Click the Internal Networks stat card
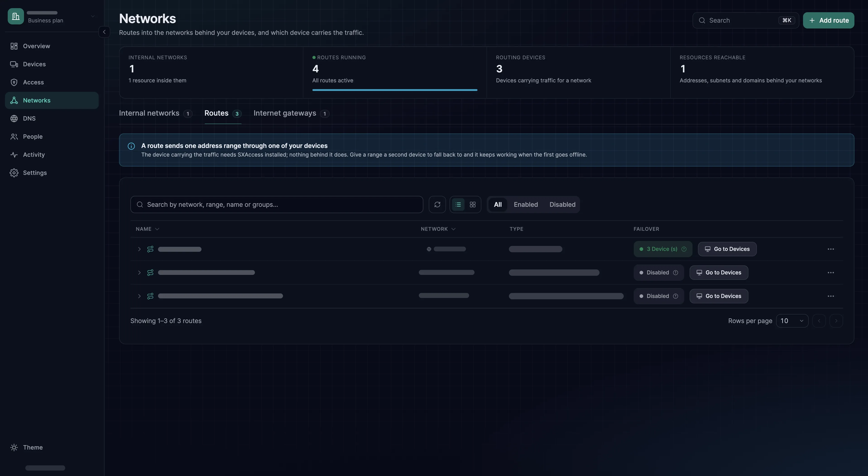The image size is (868, 476). click(211, 72)
